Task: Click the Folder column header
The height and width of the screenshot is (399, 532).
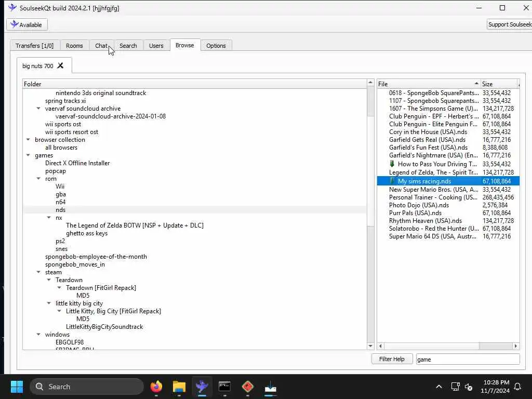Action: pos(195,84)
